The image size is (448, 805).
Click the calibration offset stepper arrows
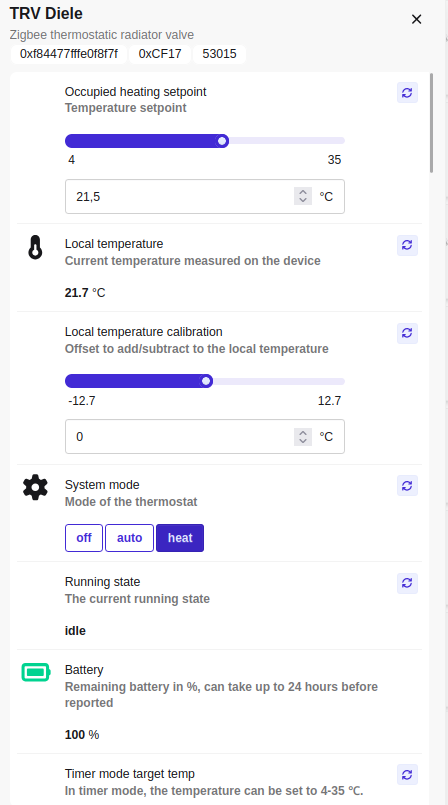(x=303, y=437)
